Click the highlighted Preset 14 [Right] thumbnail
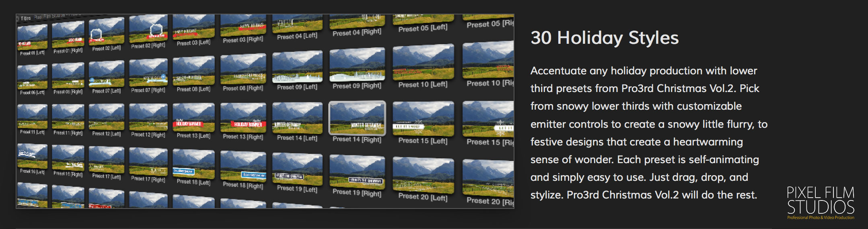This screenshot has width=868, height=229. tap(357, 117)
